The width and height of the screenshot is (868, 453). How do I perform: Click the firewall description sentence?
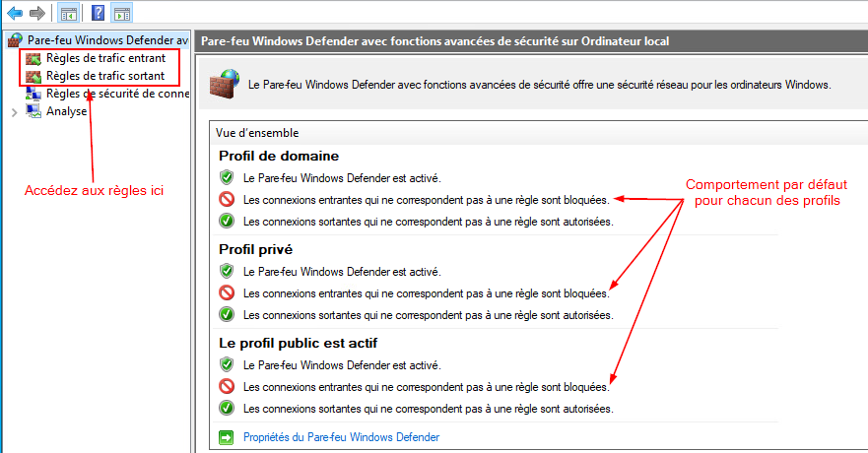(540, 85)
